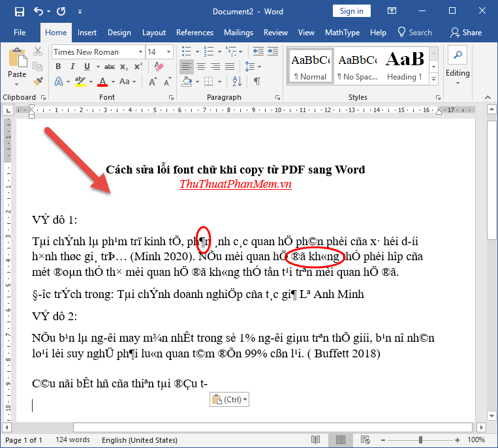
Task: Switch to the MathType tab
Action: tap(343, 33)
